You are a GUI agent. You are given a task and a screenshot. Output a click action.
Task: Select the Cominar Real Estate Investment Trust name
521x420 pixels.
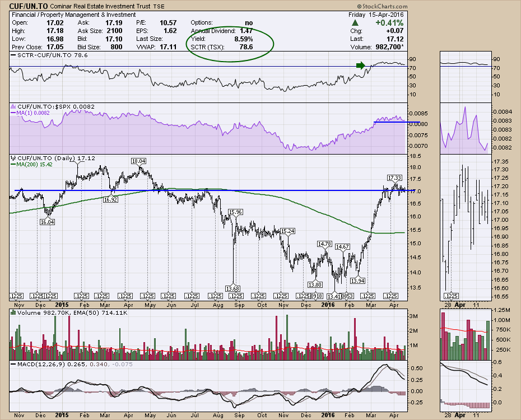pyautogui.click(x=100, y=6)
